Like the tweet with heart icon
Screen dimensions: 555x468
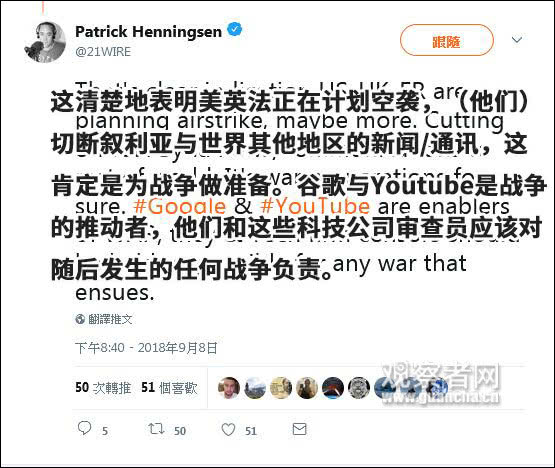(228, 429)
